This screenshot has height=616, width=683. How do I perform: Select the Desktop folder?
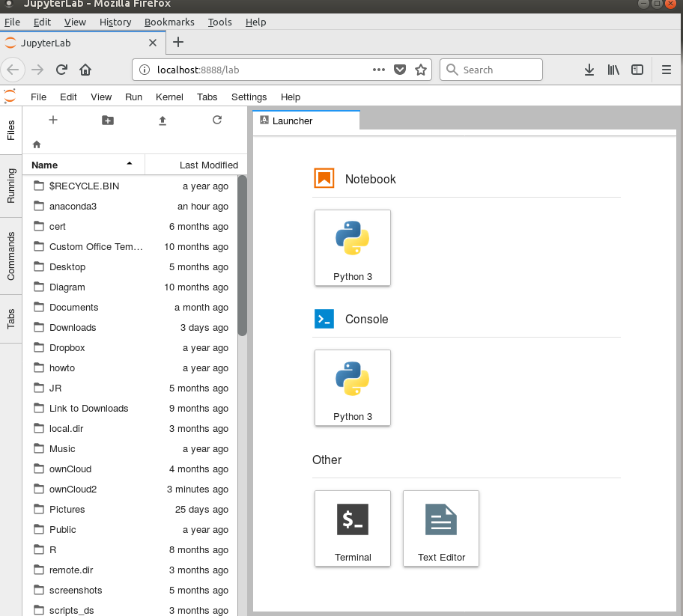point(130,267)
